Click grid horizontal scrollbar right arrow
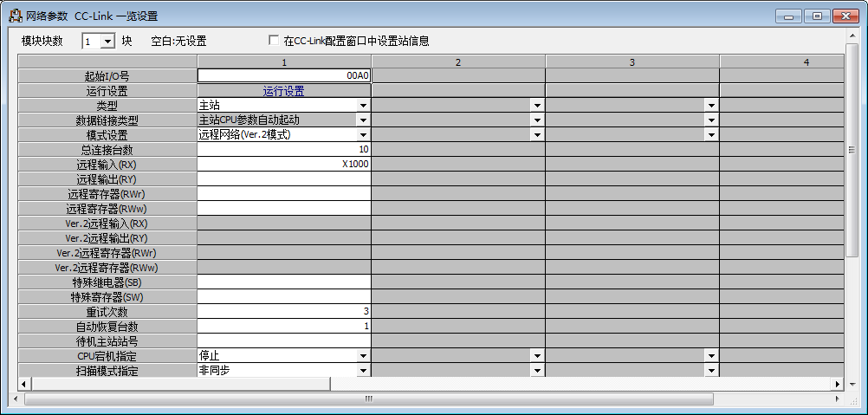The image size is (868, 415). (838, 385)
